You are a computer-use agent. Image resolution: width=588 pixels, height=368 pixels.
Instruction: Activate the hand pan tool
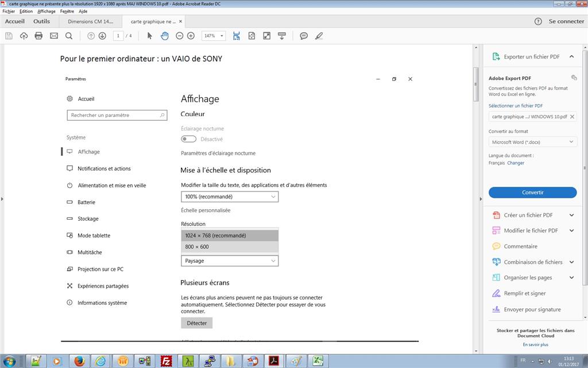165,36
